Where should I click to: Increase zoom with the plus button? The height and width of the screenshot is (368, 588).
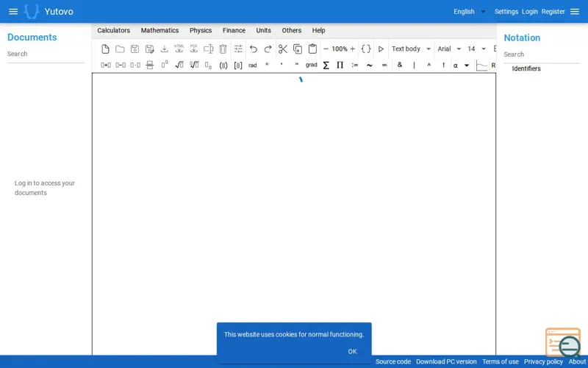point(353,49)
